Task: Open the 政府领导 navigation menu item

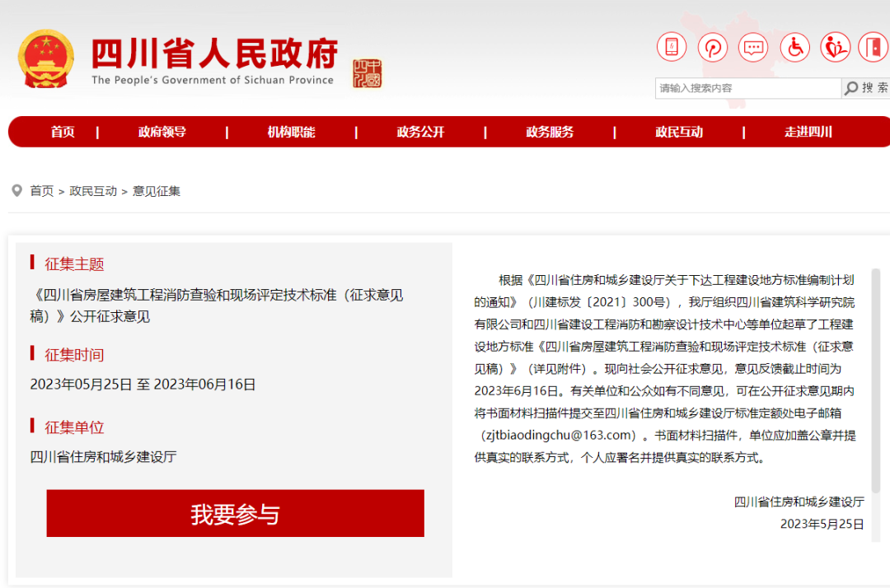Action: tap(162, 132)
